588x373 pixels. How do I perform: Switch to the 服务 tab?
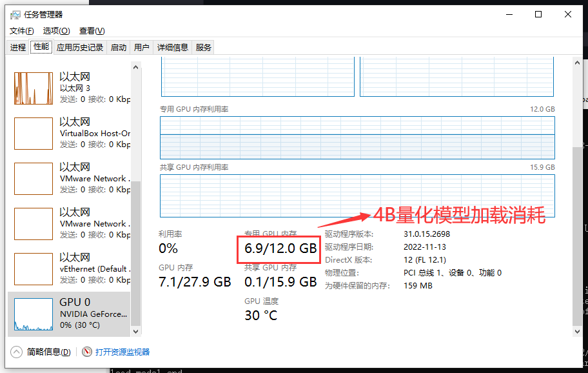(x=203, y=47)
